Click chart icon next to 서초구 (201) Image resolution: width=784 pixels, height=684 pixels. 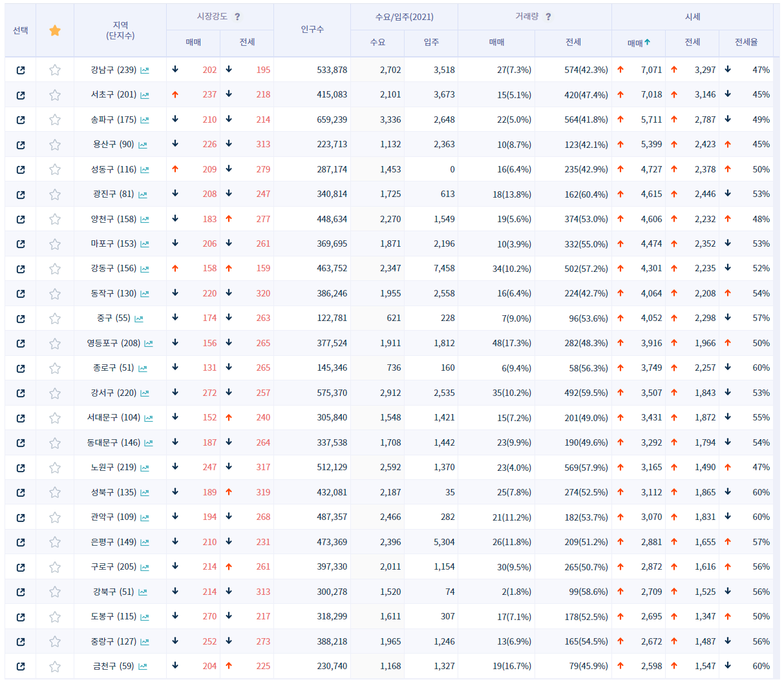click(x=145, y=95)
